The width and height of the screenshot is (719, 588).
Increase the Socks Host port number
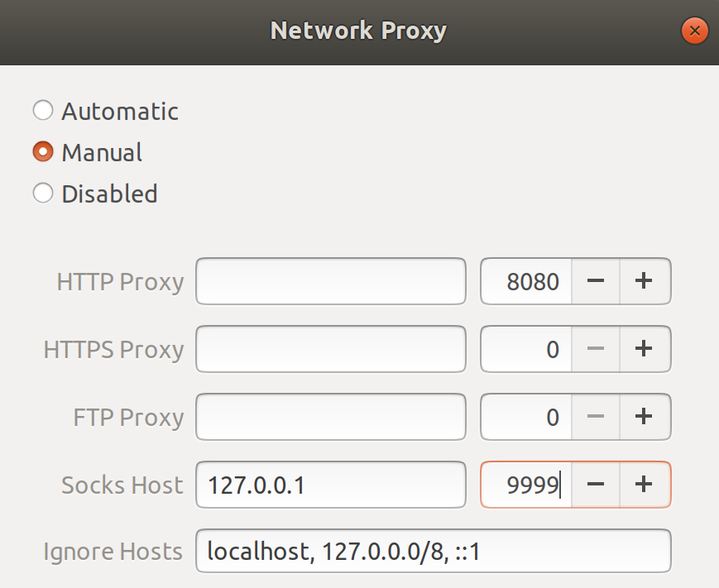click(644, 485)
